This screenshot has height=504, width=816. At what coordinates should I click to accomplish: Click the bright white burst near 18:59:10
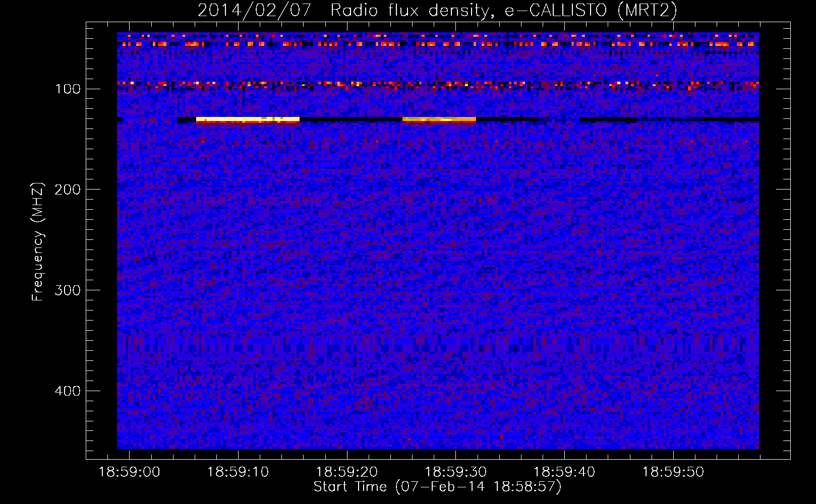248,119
